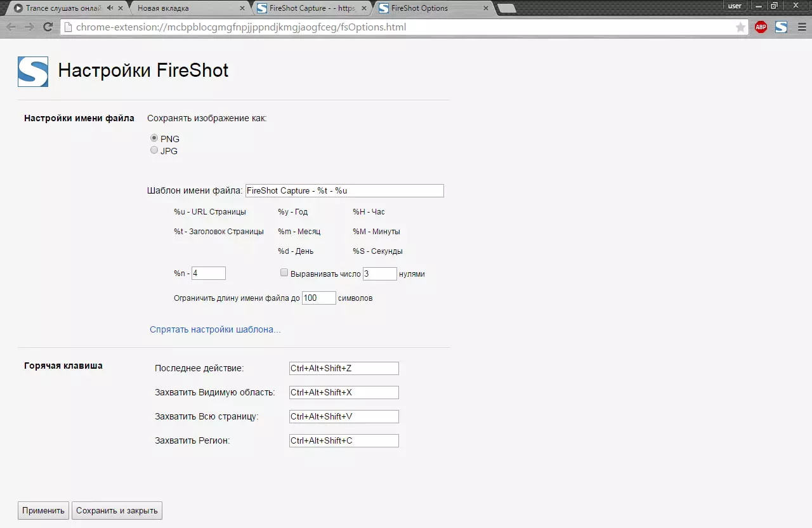This screenshot has width=812, height=528.
Task: Select the PNG radio button
Action: pyautogui.click(x=154, y=138)
